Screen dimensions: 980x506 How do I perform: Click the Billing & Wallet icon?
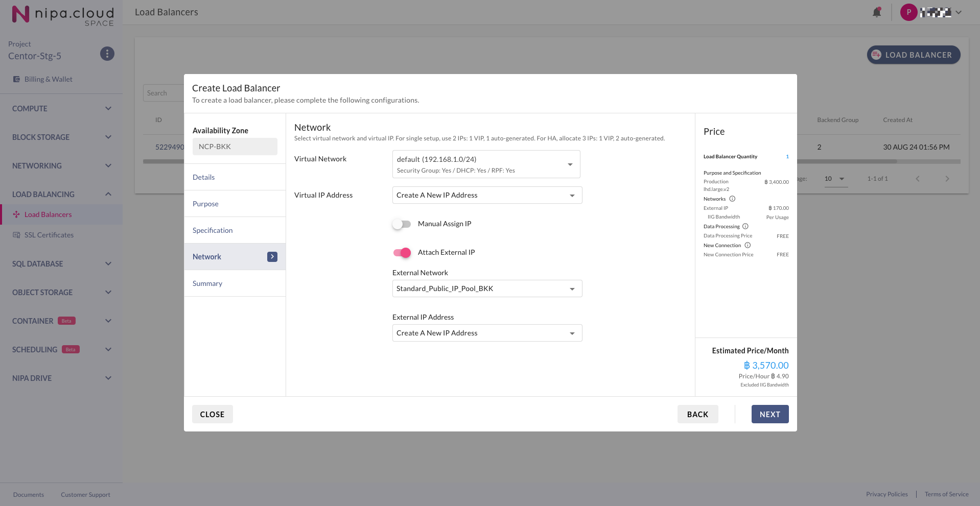point(16,79)
